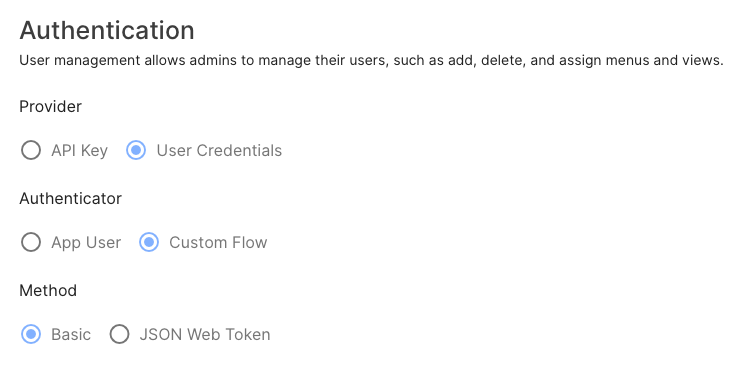Select the User Credentials radio circle
Image resolution: width=737 pixels, height=390 pixels.
136,150
